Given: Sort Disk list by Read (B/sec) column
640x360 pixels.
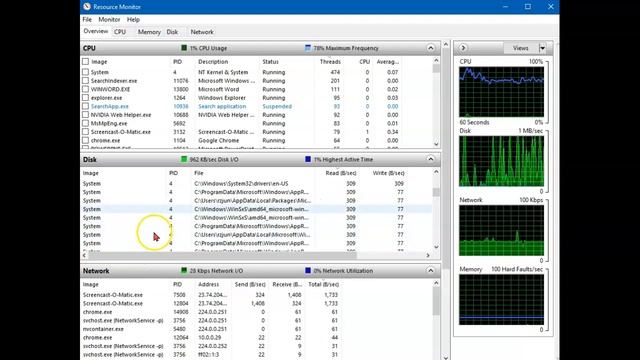Looking at the screenshot, I should pos(341,173).
